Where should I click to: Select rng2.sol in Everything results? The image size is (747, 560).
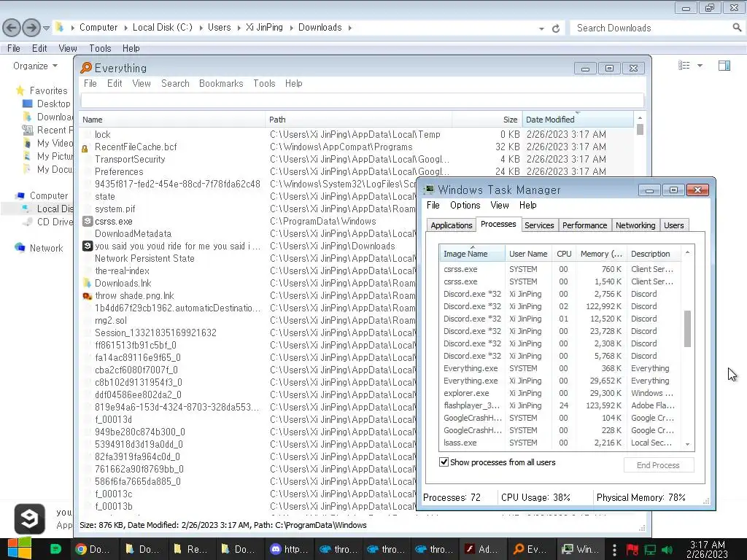coord(111,321)
